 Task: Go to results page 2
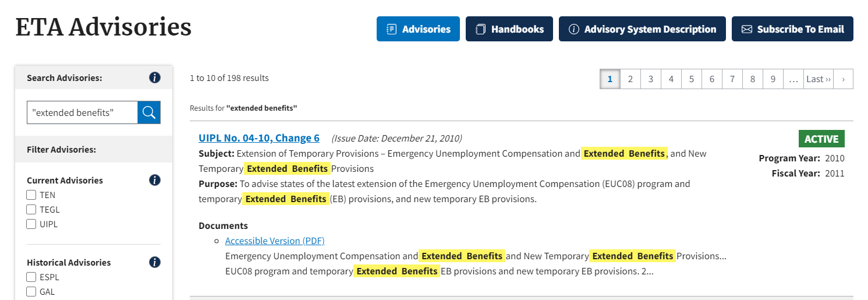coord(630,79)
